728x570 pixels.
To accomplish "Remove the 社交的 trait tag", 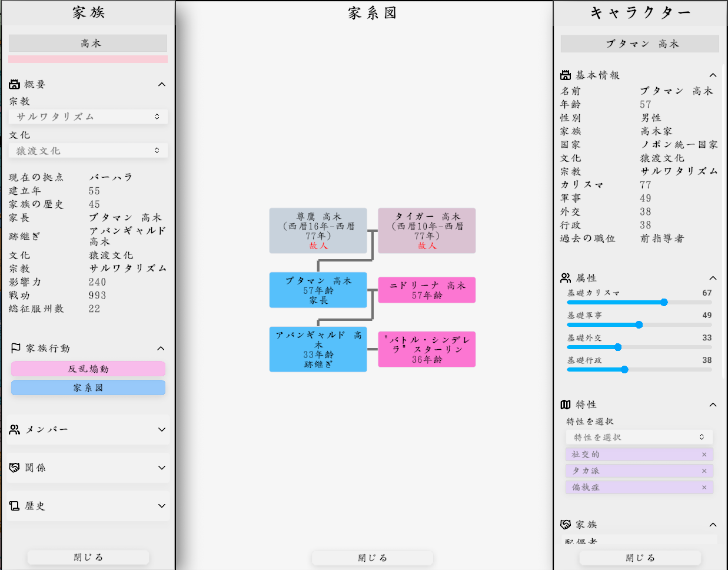I will click(704, 455).
